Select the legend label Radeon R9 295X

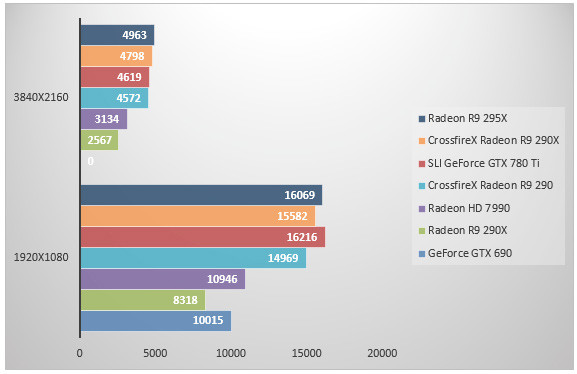tap(467, 118)
